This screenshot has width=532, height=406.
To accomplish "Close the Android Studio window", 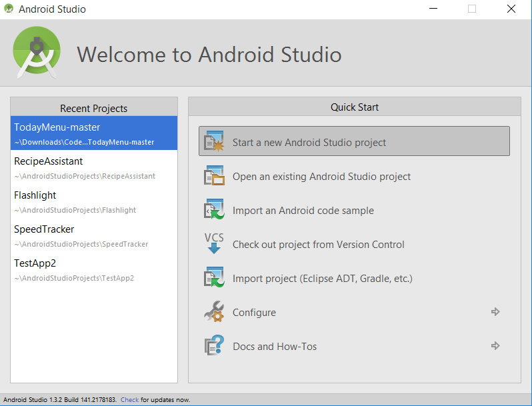I will click(x=511, y=9).
